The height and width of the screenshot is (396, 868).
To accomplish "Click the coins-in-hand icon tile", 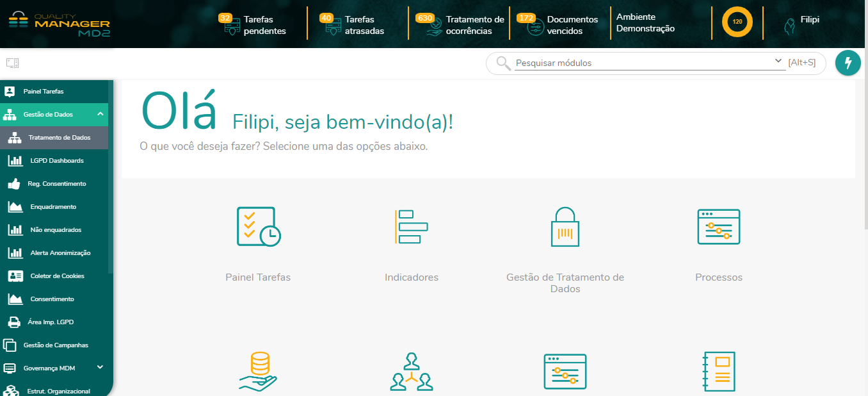I will (x=258, y=371).
